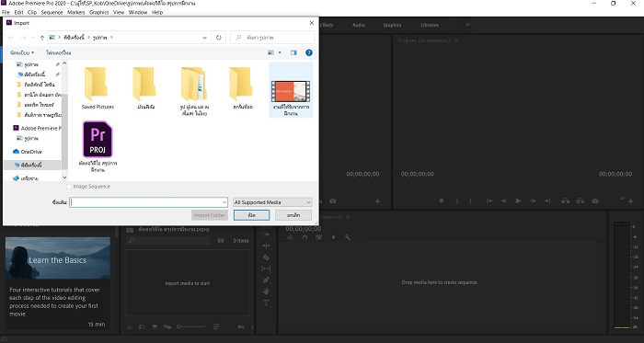Click Step Back 1 Frame in Program monitor
Image resolution: width=644 pixels, height=343 pixels.
tap(504, 201)
